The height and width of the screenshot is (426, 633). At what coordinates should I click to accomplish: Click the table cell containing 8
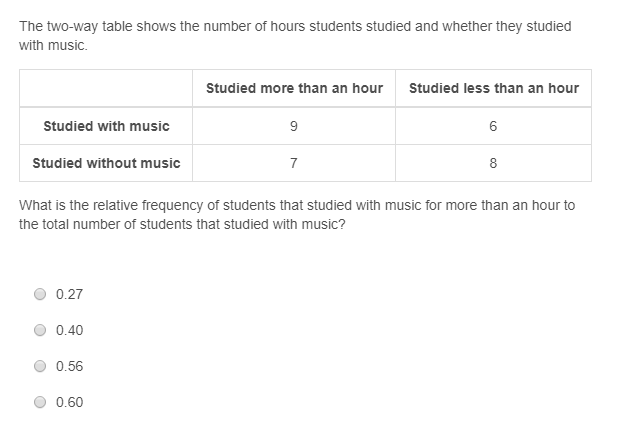coord(493,163)
